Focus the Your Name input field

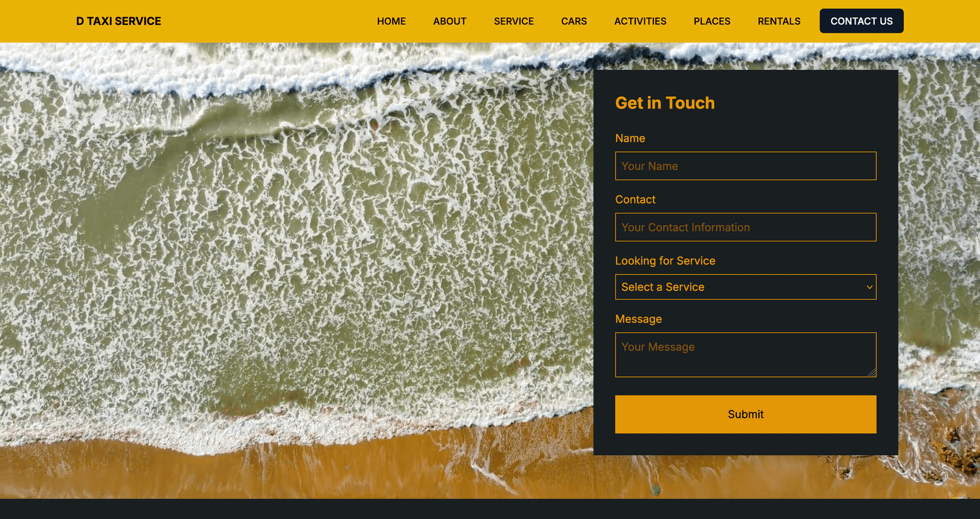745,166
